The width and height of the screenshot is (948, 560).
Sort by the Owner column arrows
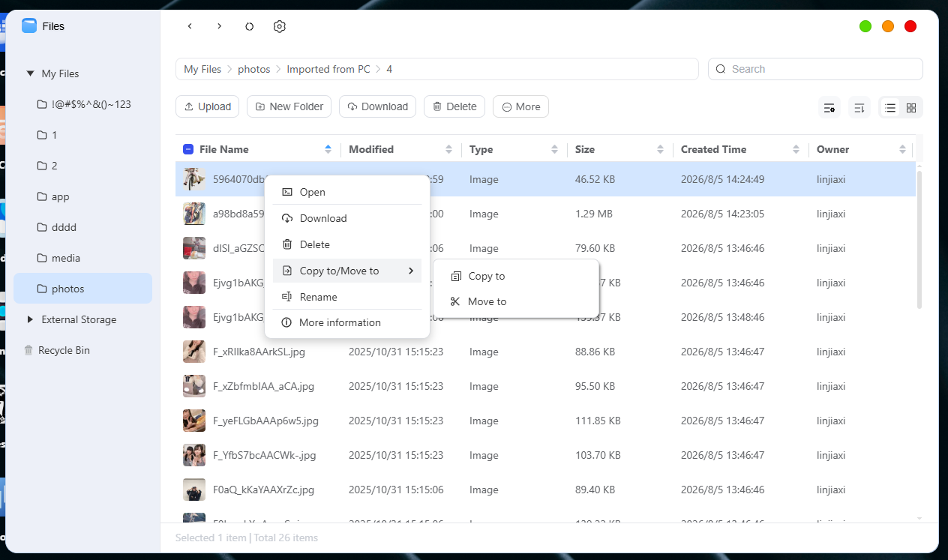pos(902,149)
